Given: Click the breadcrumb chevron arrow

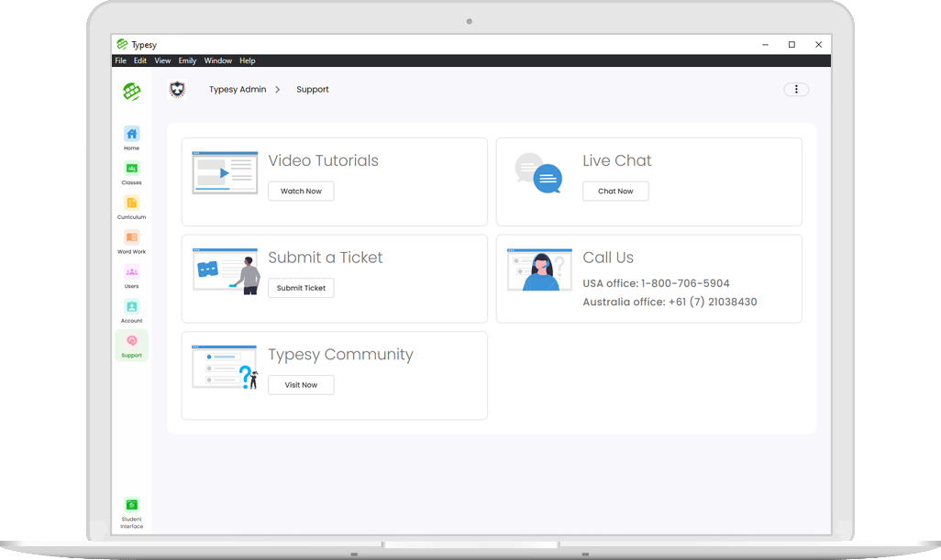Looking at the screenshot, I should click(x=277, y=89).
